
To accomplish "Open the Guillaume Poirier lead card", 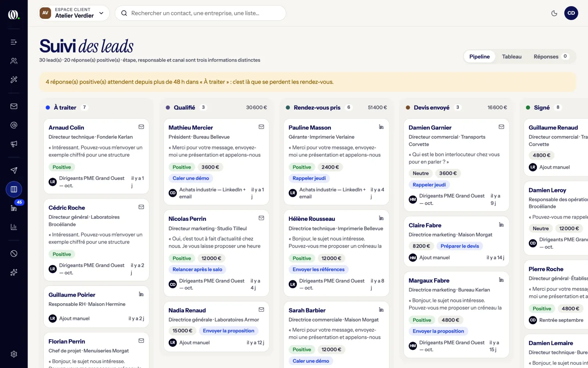I will pos(96,307).
